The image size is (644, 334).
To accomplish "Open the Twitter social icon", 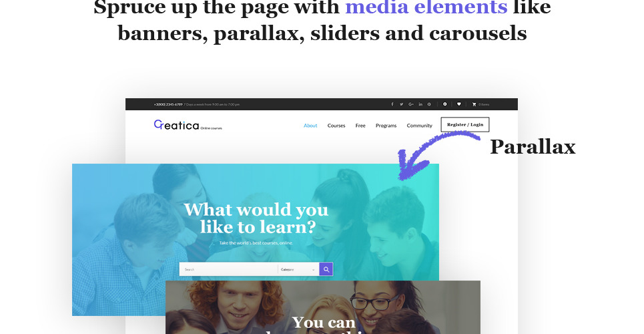I will [401, 104].
